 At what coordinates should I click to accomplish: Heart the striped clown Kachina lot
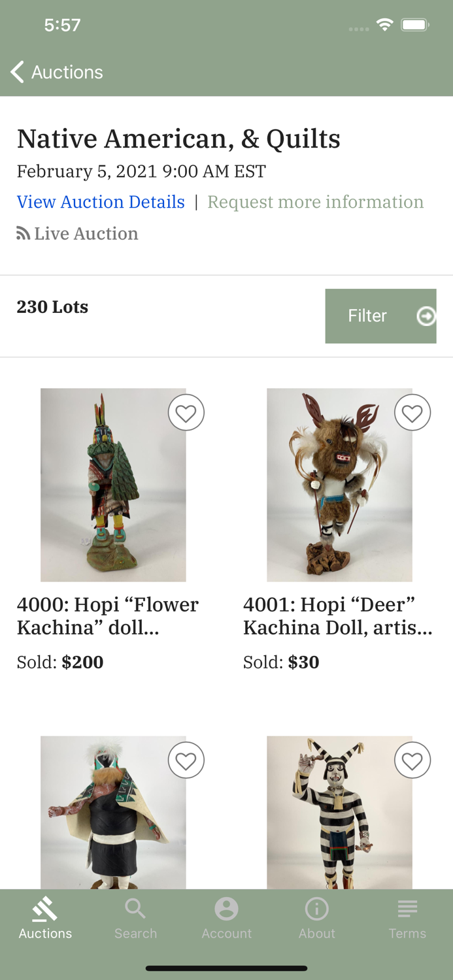click(412, 760)
